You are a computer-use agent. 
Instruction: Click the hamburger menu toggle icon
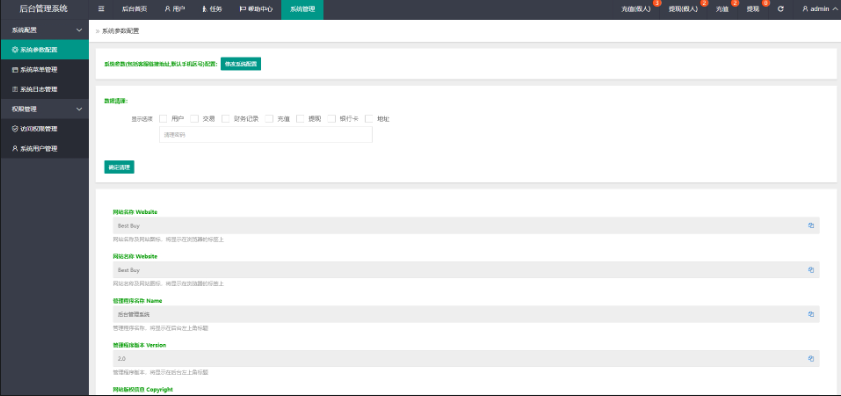[x=101, y=9]
